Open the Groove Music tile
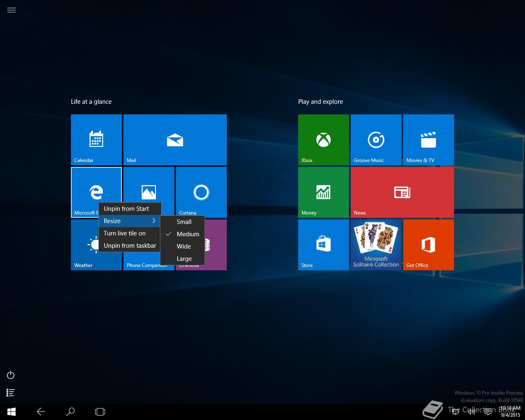Image resolution: width=525 pixels, height=420 pixels. [376, 140]
